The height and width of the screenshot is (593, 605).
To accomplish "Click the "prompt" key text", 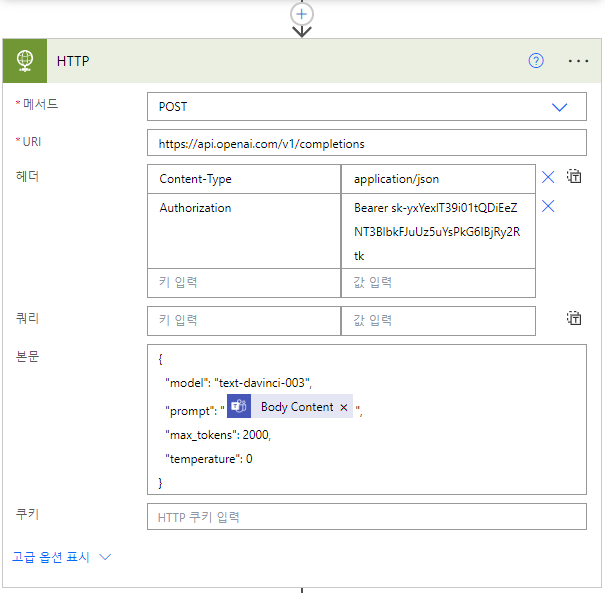I will (190, 411).
